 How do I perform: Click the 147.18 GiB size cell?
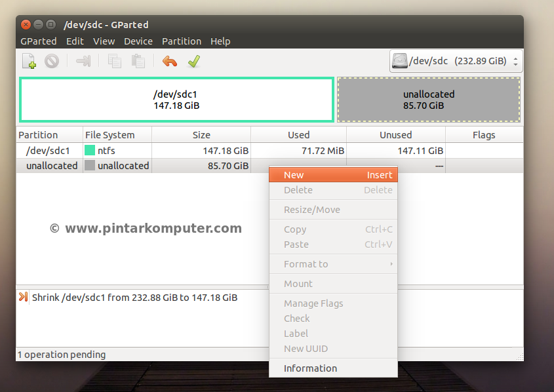pyautogui.click(x=226, y=151)
